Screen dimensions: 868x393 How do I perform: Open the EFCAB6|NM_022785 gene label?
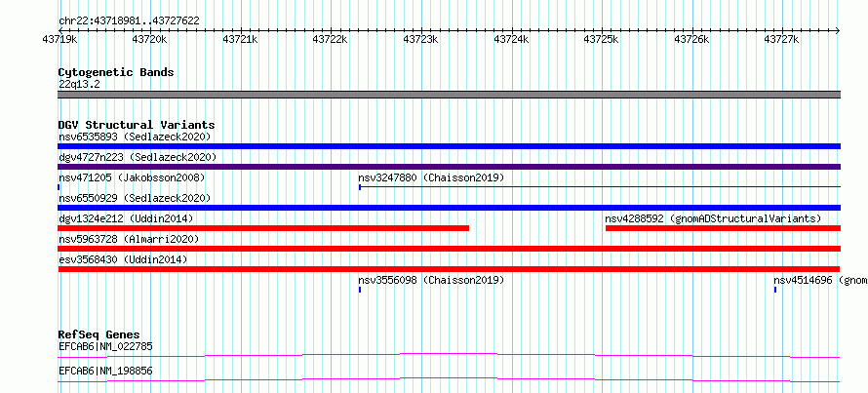pyautogui.click(x=105, y=346)
